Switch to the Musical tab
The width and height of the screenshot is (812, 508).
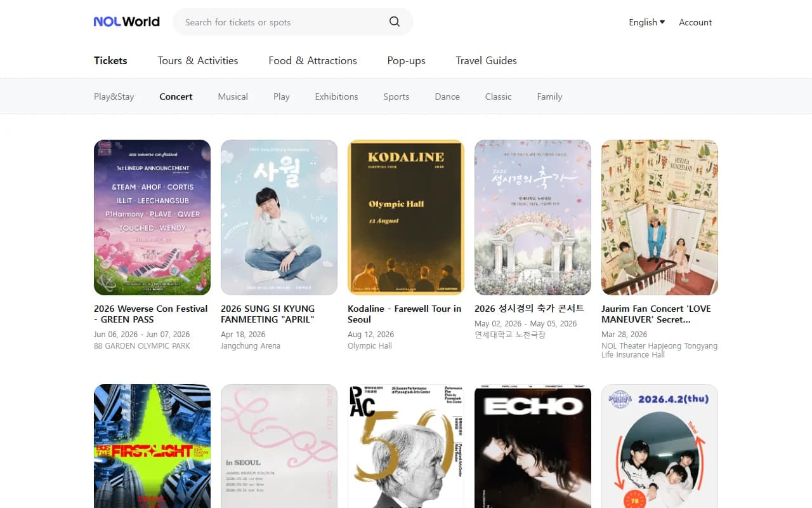pos(233,96)
